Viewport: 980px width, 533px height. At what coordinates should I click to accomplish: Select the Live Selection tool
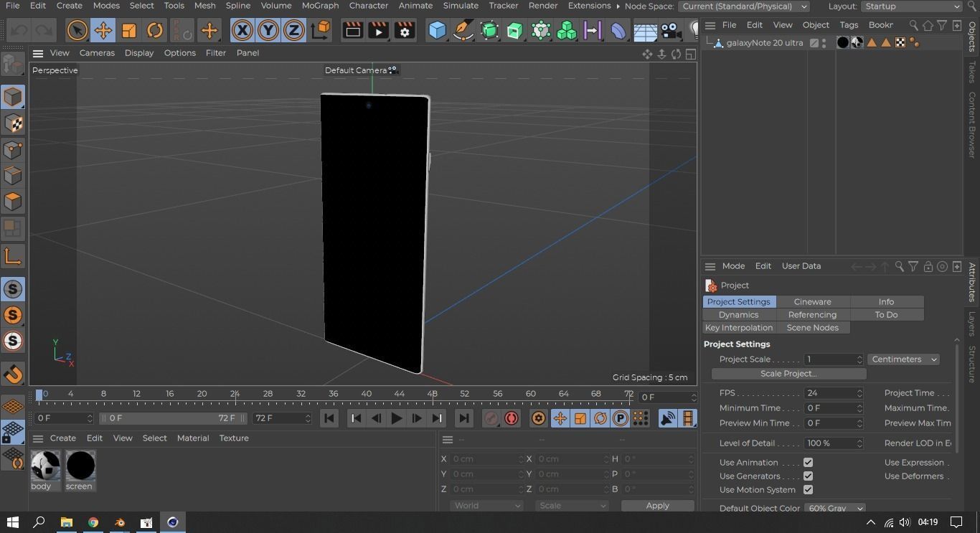coord(77,30)
